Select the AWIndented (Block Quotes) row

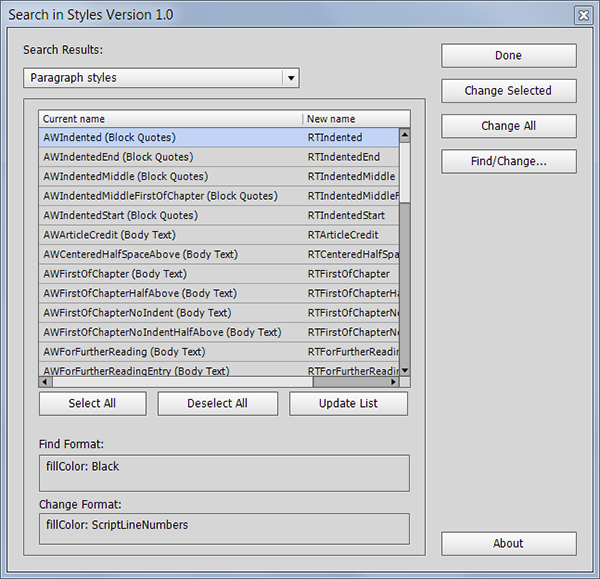(219, 137)
